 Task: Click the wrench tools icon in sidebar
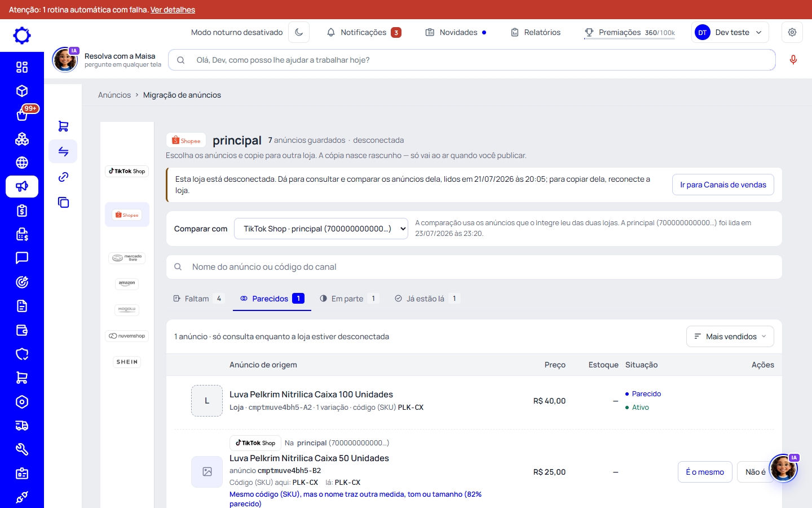click(x=22, y=449)
